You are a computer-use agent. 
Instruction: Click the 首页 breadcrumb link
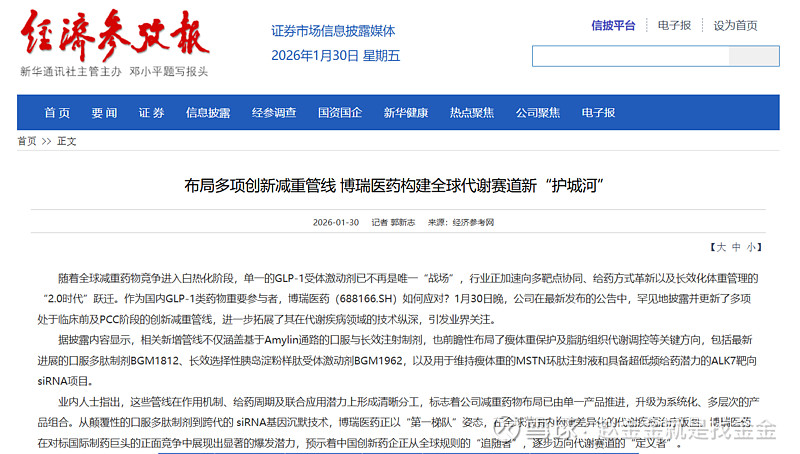pyautogui.click(x=27, y=142)
